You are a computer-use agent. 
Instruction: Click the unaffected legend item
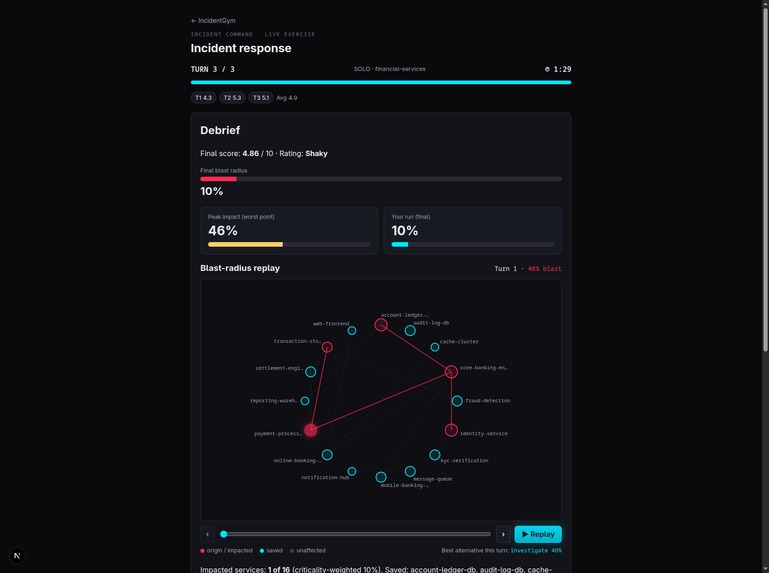tap(308, 550)
